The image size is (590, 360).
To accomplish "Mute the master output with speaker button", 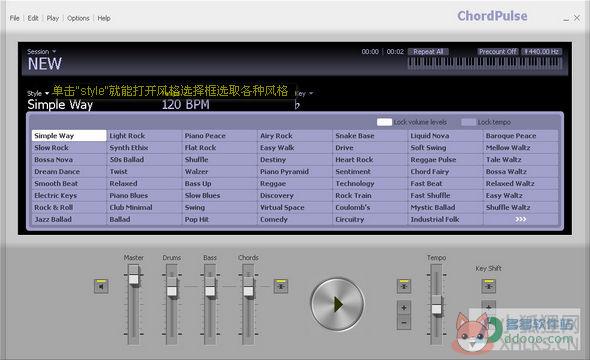I will (x=101, y=286).
